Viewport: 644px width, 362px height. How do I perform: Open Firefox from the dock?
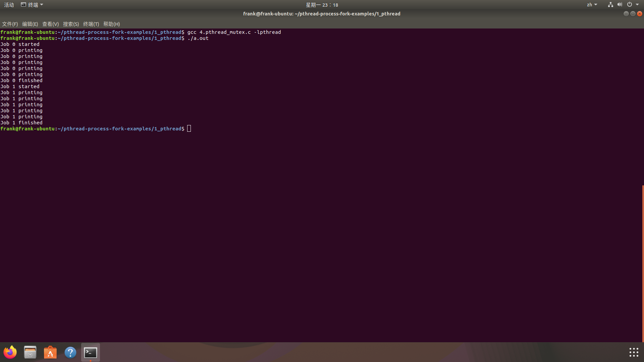(x=10, y=352)
